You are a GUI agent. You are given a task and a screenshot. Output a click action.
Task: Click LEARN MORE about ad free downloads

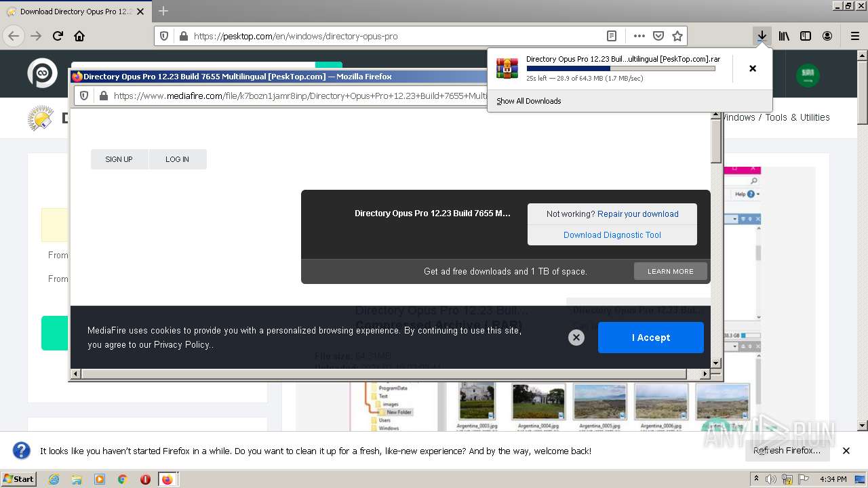click(670, 272)
